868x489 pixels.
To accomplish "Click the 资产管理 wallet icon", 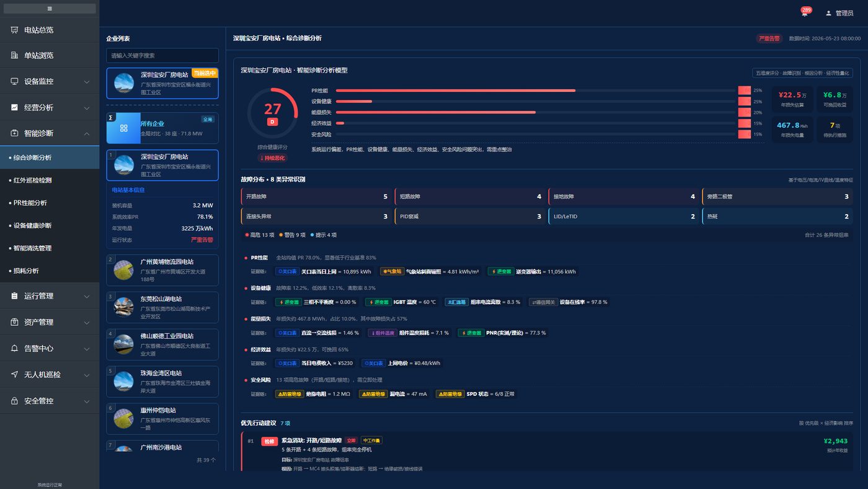I will pyautogui.click(x=14, y=322).
